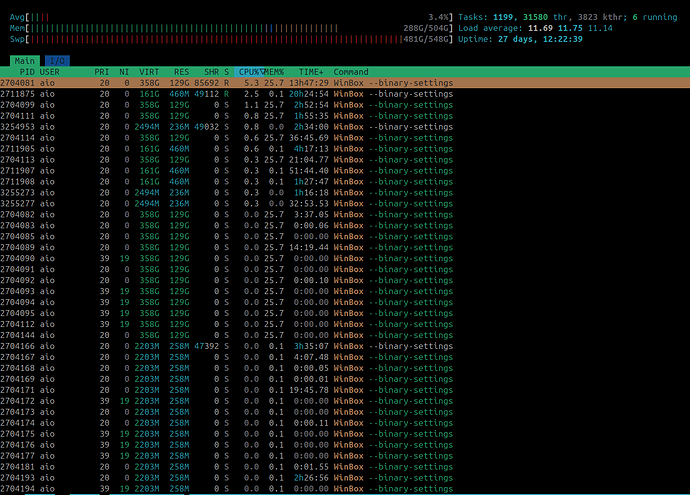690x495 pixels.
Task: Sort by the VIRT column header
Action: coord(149,72)
